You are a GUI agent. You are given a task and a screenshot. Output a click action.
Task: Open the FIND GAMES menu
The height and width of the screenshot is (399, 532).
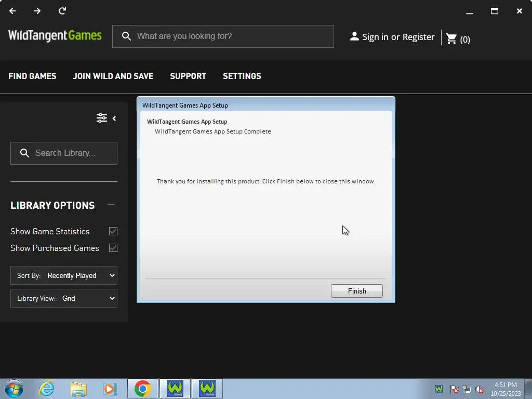tap(32, 76)
